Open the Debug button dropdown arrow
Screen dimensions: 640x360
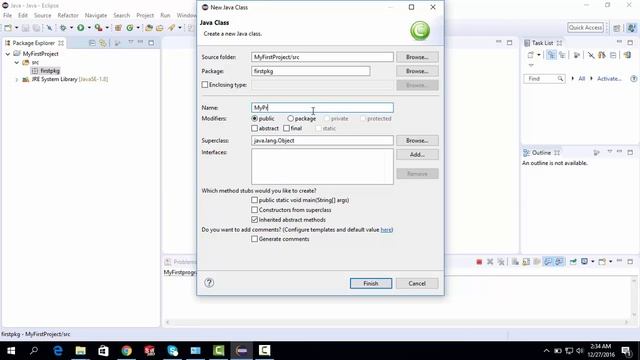pyautogui.click(x=71, y=28)
